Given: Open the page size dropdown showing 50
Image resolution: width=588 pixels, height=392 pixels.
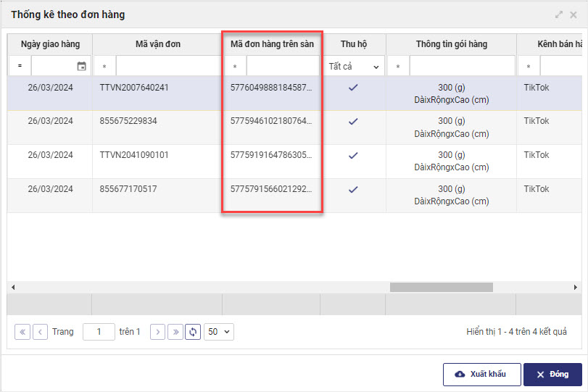Looking at the screenshot, I should coord(219,332).
